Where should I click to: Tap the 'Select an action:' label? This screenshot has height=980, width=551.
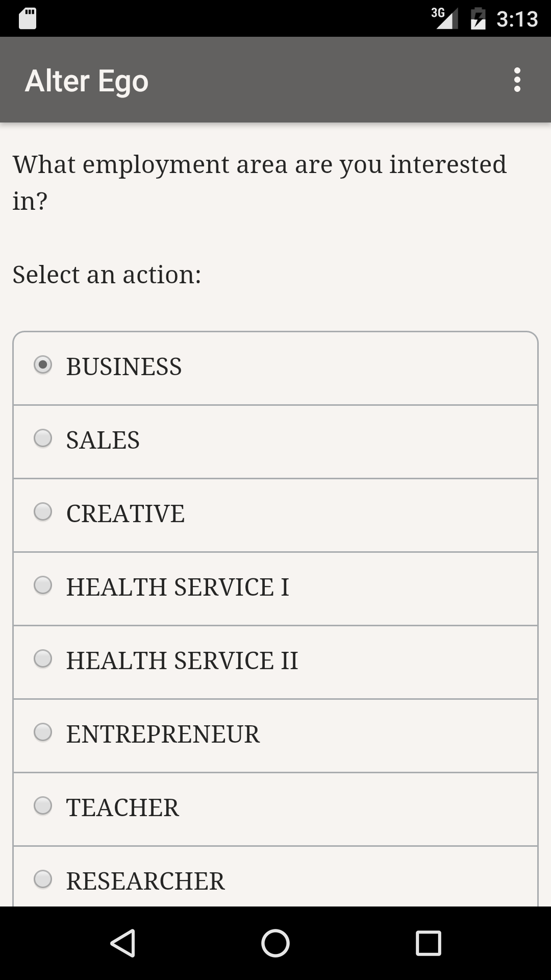(x=107, y=275)
